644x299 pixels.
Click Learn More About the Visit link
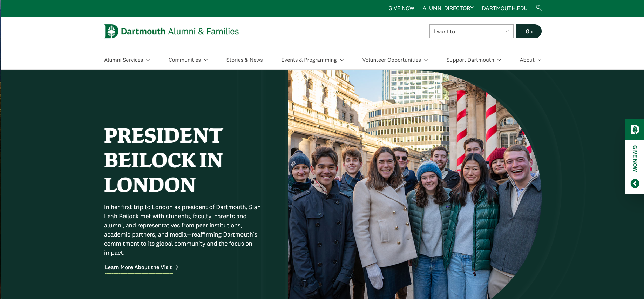(x=138, y=267)
